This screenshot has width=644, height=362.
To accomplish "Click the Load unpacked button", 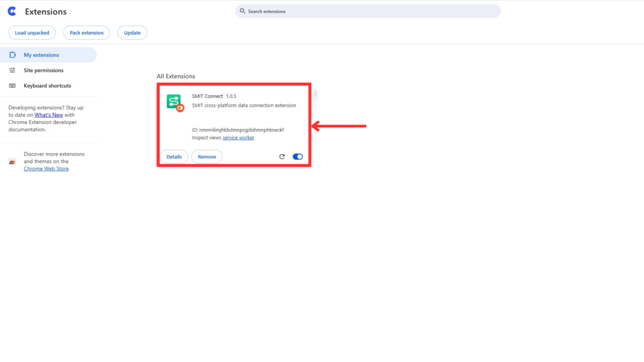I will [x=32, y=33].
